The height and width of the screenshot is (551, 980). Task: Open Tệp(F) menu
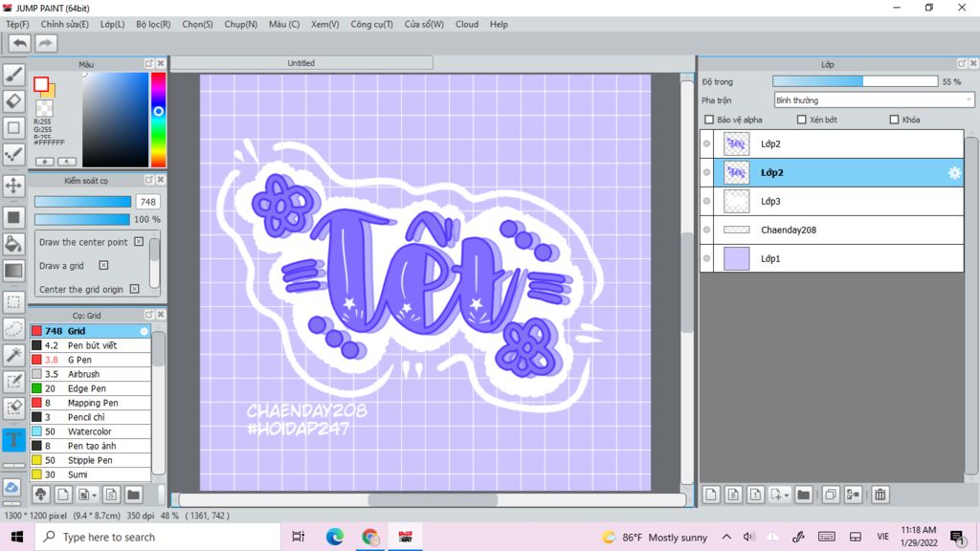(17, 24)
